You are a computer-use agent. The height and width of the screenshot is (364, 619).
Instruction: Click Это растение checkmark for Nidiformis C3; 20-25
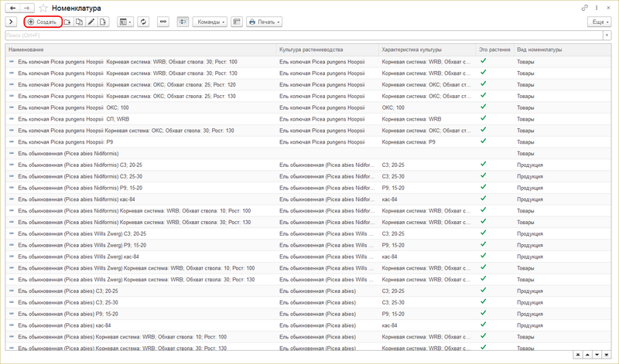(x=483, y=164)
